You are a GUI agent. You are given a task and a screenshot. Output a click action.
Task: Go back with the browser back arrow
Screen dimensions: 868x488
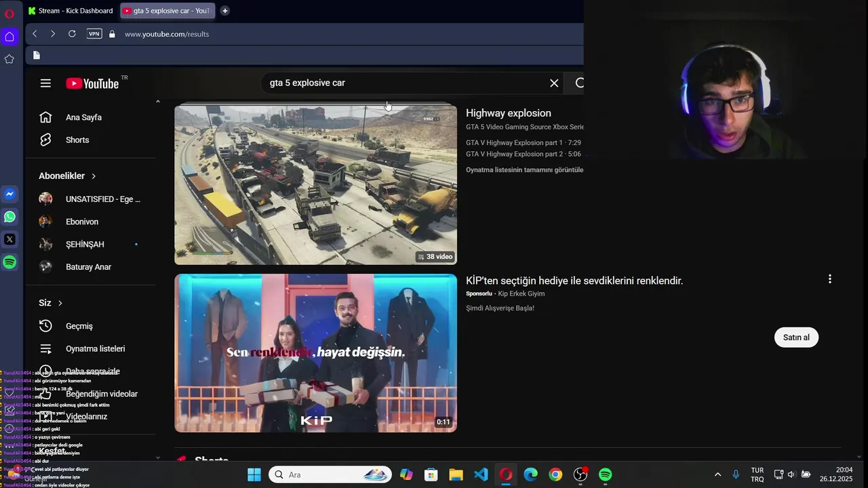35,34
